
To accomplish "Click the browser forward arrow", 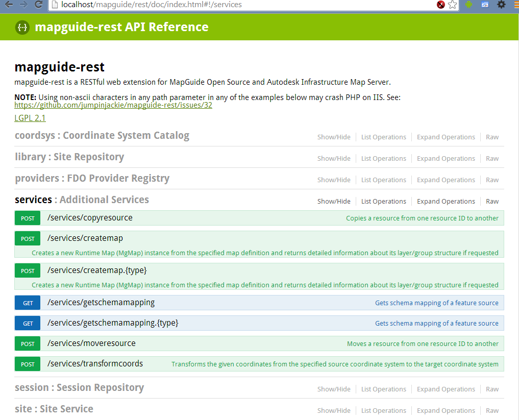I will click(23, 4).
